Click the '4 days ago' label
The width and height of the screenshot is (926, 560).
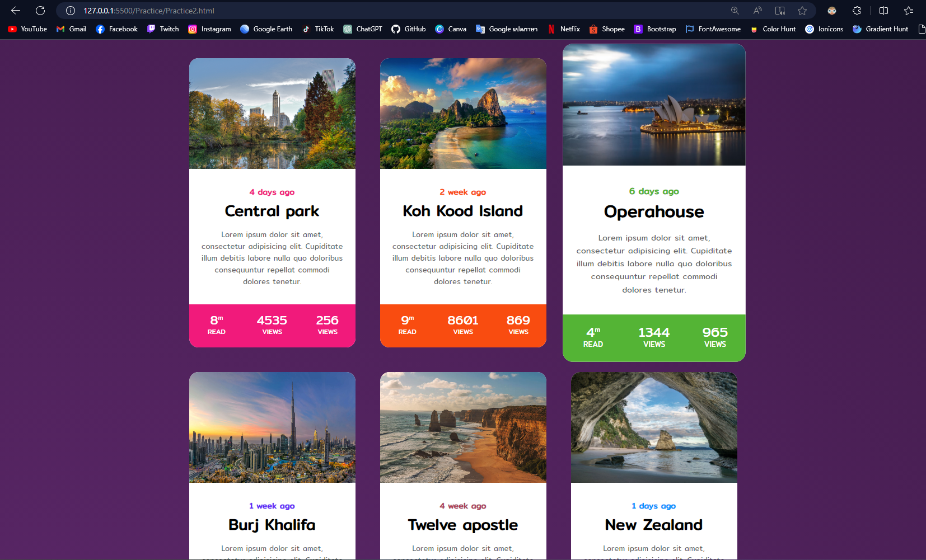point(272,192)
